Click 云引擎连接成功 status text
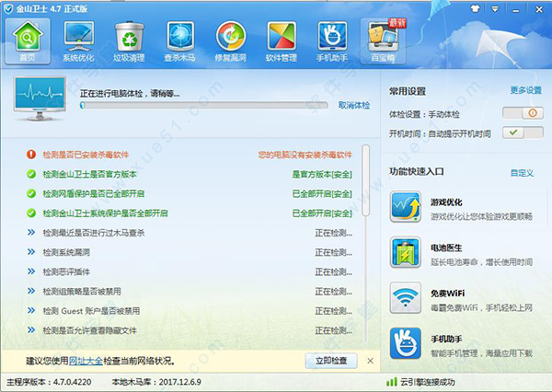 (x=428, y=382)
